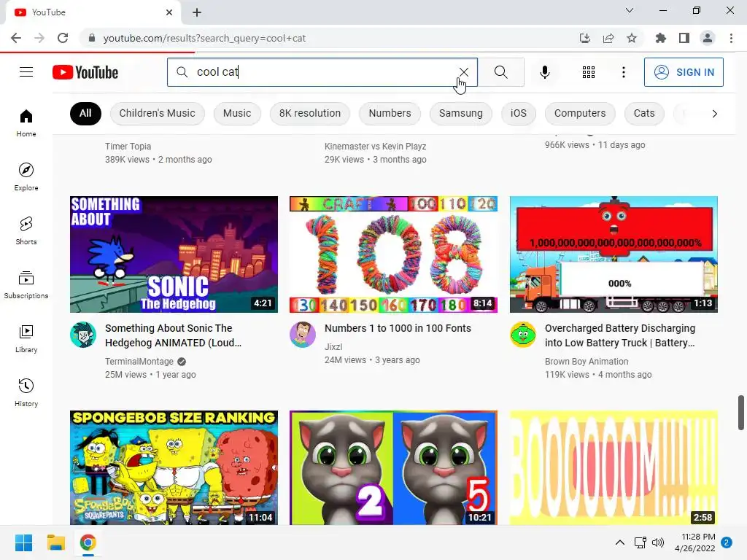Open a new Chrome tab
Screen dimensions: 747x560
[197, 12]
